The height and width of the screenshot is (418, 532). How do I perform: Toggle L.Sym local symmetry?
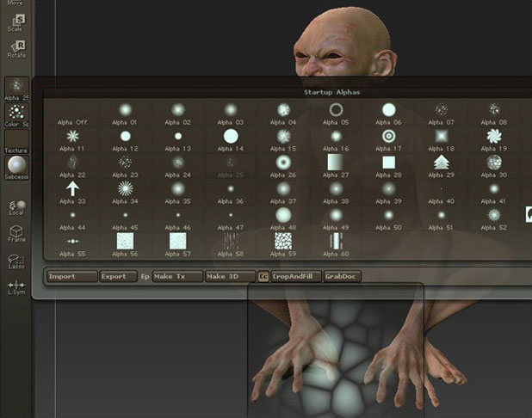click(16, 287)
